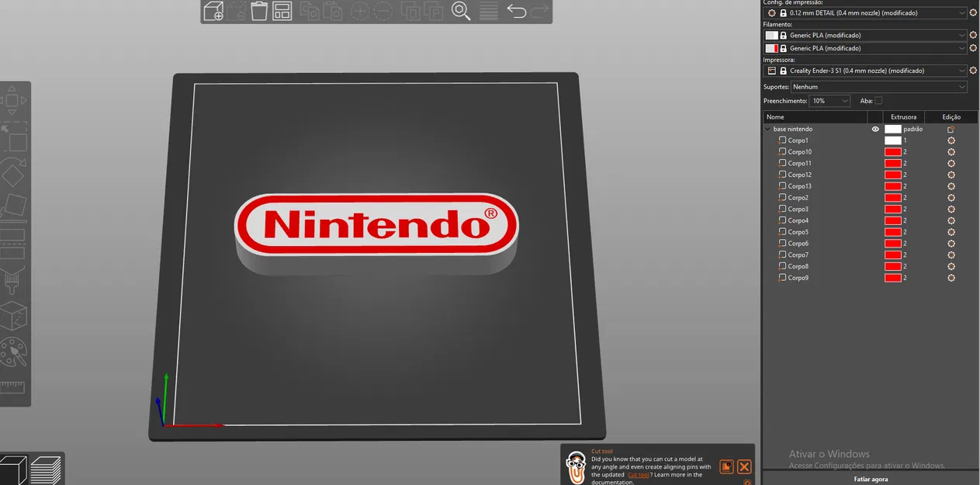The image size is (980, 485).
Task: Click the red extruder color swatch for Corpo2
Action: (x=893, y=197)
